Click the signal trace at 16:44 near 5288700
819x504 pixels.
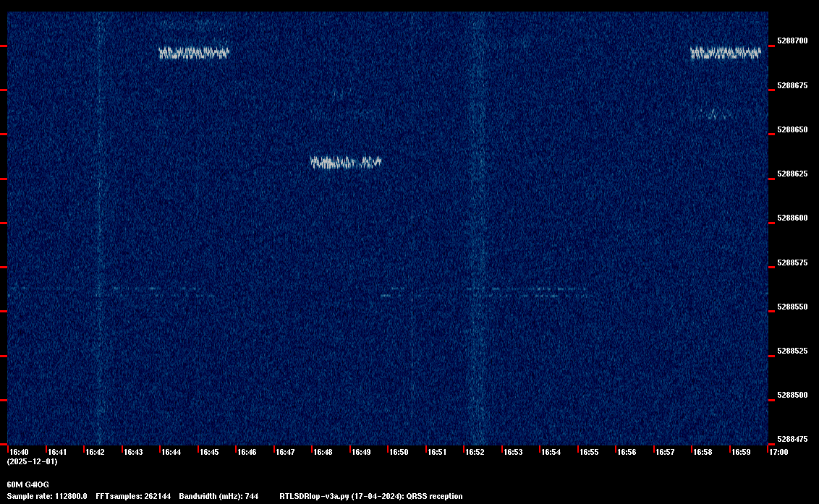click(194, 53)
